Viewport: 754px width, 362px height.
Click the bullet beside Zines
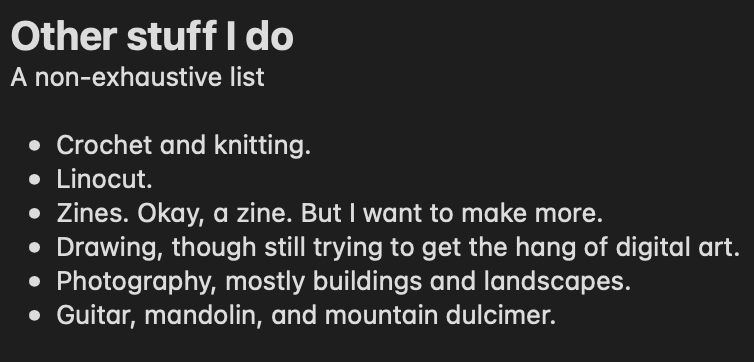[x=35, y=214]
